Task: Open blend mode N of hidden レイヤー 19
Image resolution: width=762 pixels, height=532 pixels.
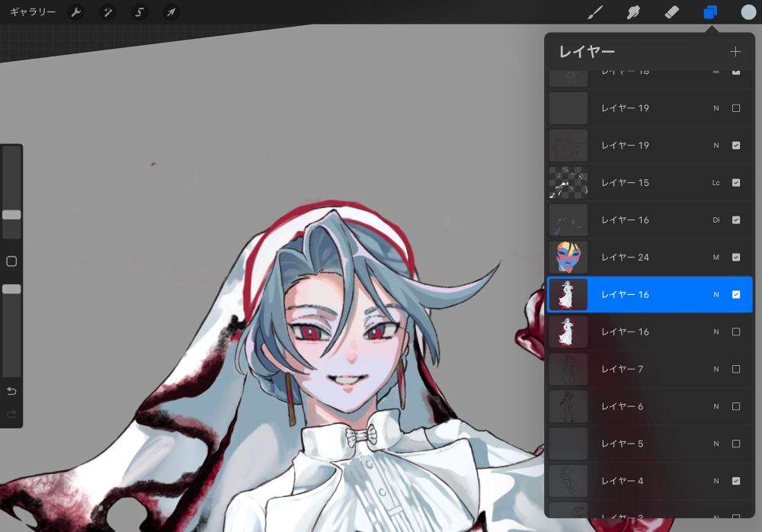Action: tap(716, 108)
